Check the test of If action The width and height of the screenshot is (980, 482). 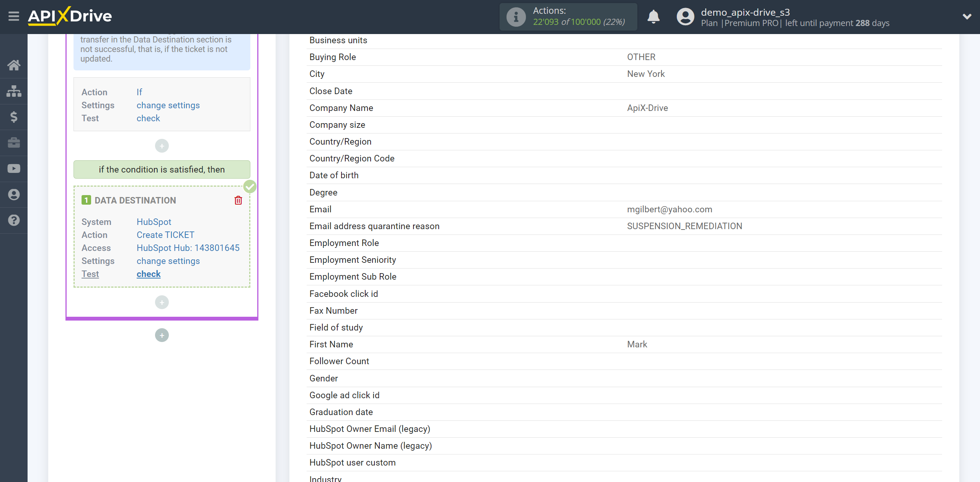click(148, 118)
